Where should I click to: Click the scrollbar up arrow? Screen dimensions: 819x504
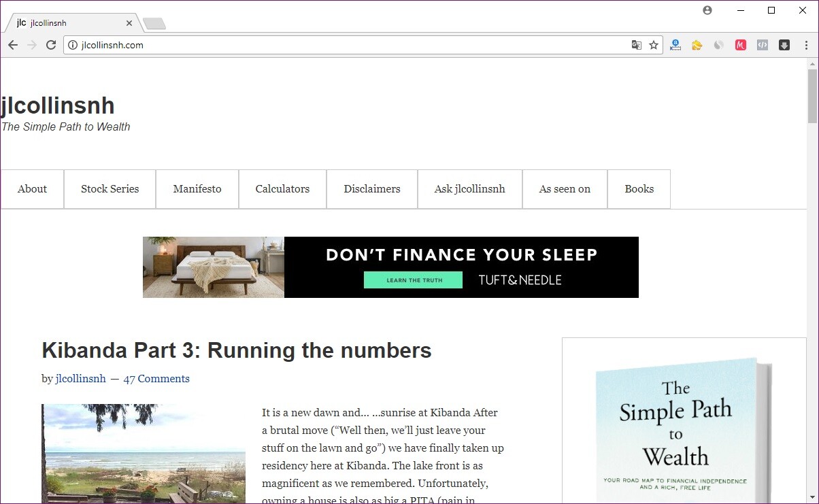(812, 63)
